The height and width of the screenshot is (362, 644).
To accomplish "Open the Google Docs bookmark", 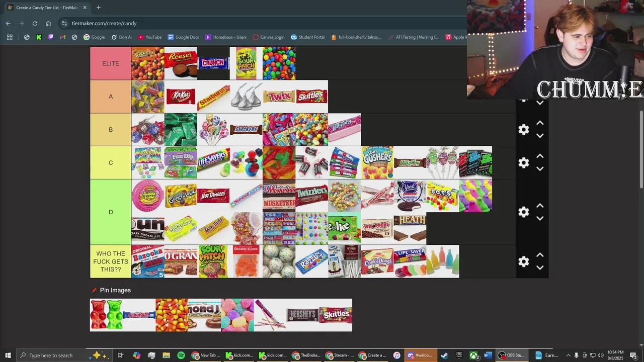I will (183, 37).
